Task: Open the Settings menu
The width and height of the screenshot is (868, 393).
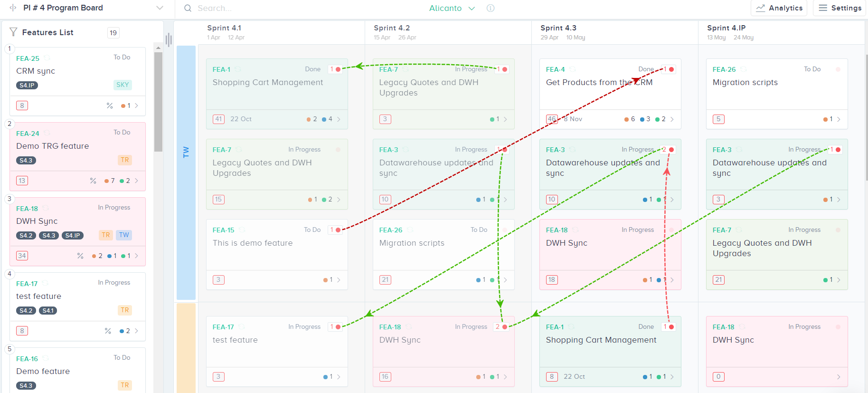Action: 840,8
